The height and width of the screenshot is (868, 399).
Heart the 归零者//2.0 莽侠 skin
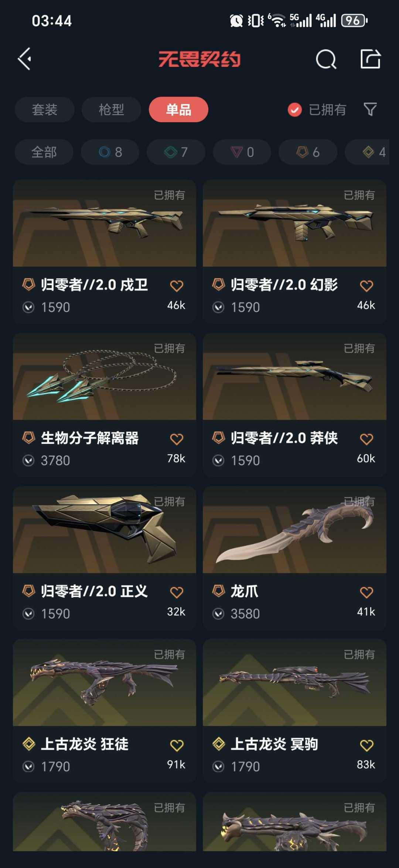pos(366,439)
